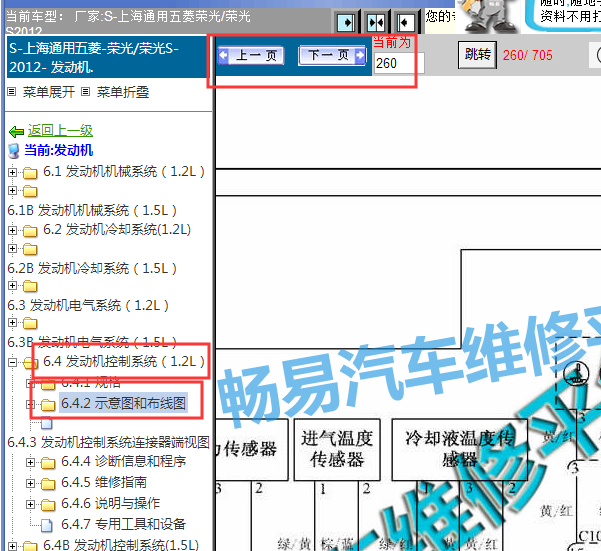Click the 跳转 jump button
Image resolution: width=601 pixels, height=551 pixels.
tap(478, 55)
